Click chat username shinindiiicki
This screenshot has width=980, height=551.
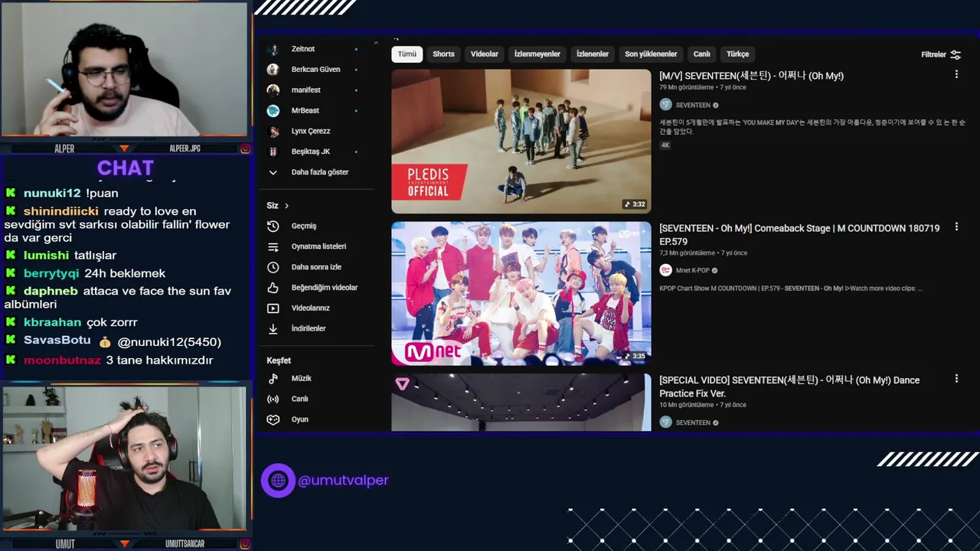coord(60,211)
